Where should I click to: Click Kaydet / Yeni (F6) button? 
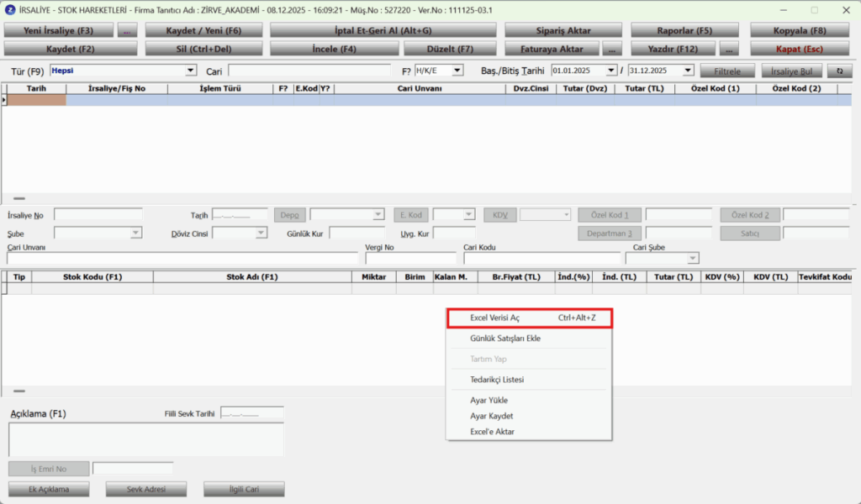(203, 30)
